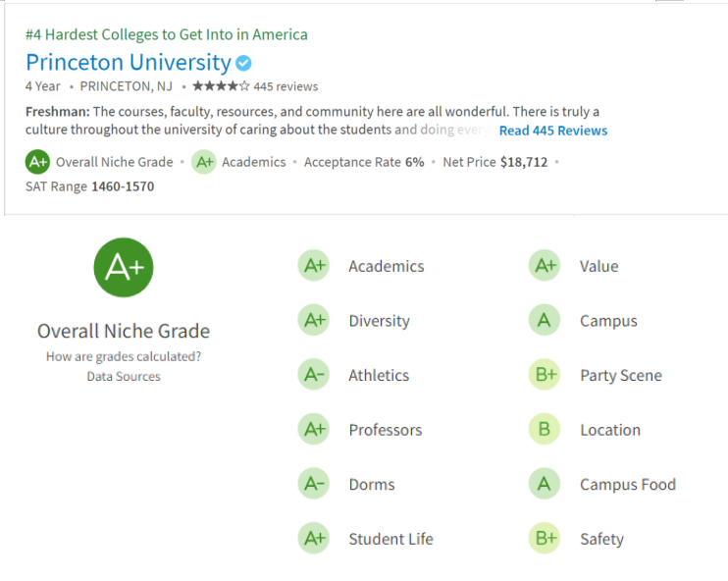Select the Student Life grade label
This screenshot has height=581, width=728.
pyautogui.click(x=390, y=539)
